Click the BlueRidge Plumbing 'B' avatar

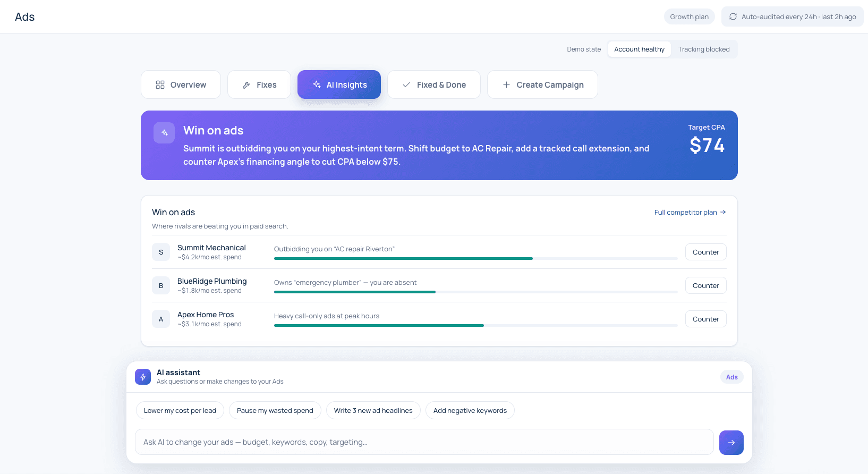click(x=161, y=285)
